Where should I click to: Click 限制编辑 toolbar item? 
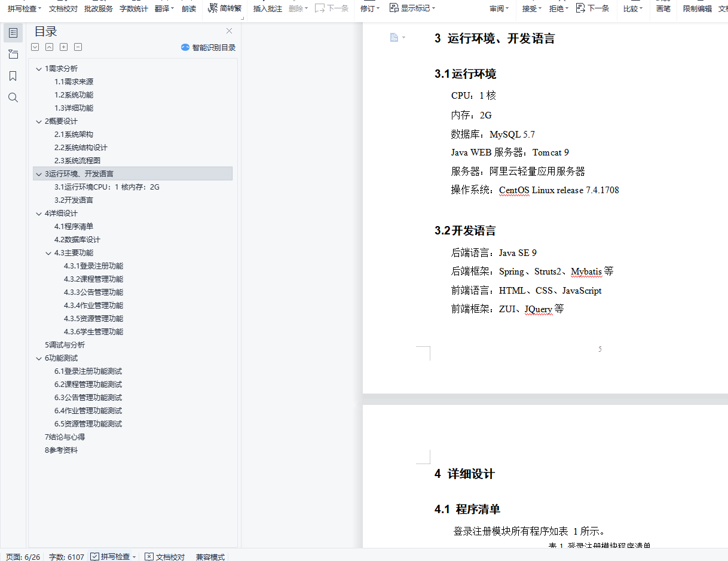coord(698,9)
